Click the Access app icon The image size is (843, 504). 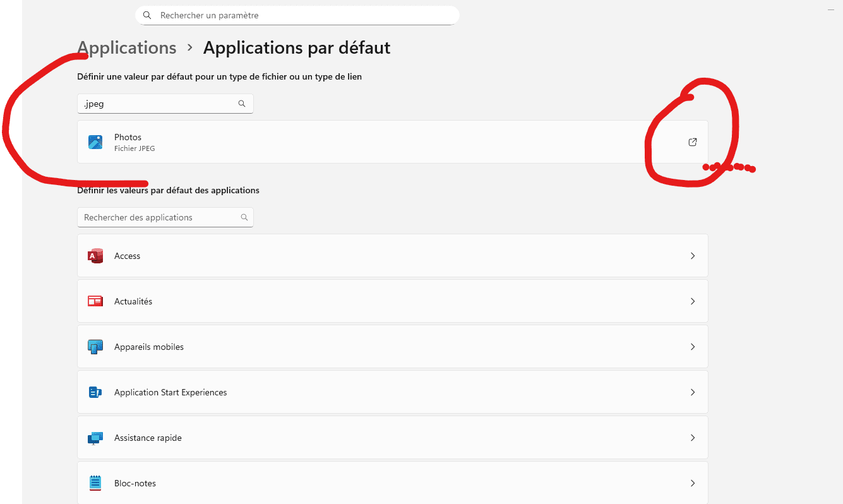coord(95,256)
